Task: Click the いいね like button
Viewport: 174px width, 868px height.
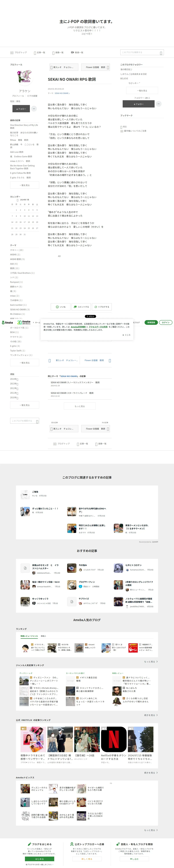Action: (60, 307)
